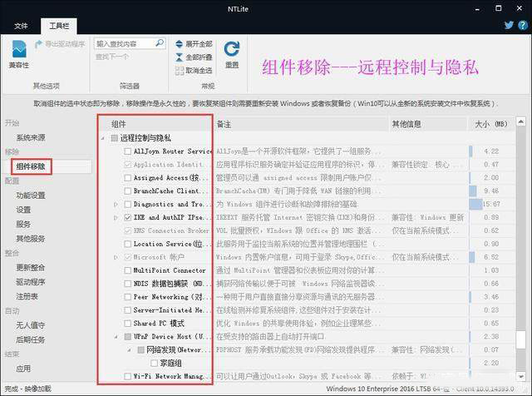
Task: Check MultiPoint Connector checkbox
Action: click(127, 270)
